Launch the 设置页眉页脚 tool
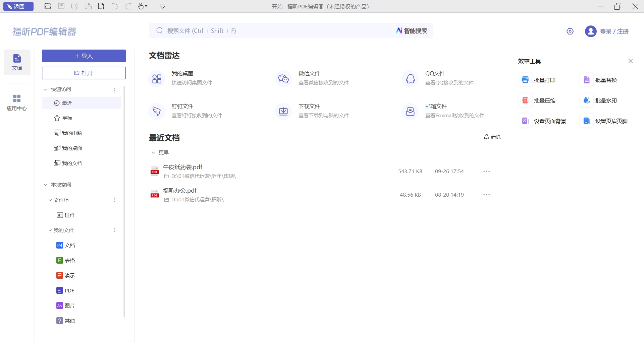 click(x=604, y=121)
